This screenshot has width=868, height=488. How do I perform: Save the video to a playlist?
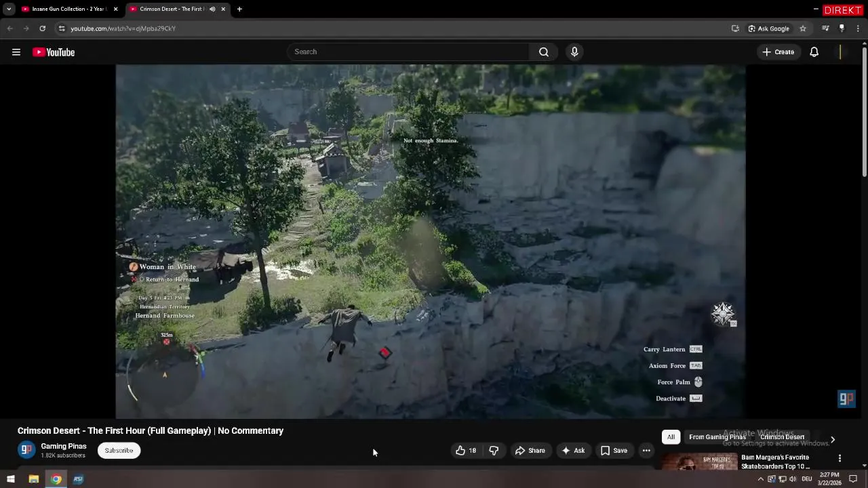[x=614, y=451]
